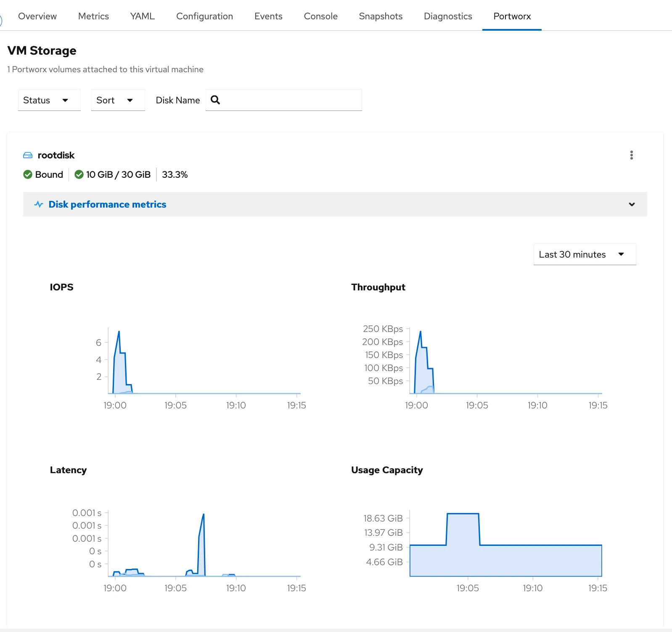Click the VM Storage heading
672x632 pixels.
tap(42, 50)
